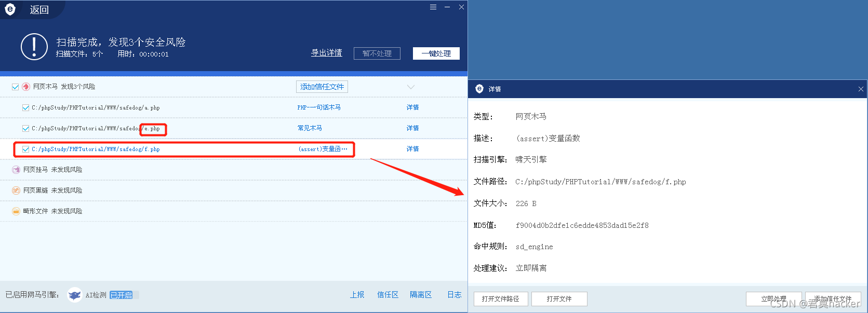868x313 pixels.
Task: Open 详情 for e.php
Action: pyautogui.click(x=412, y=128)
